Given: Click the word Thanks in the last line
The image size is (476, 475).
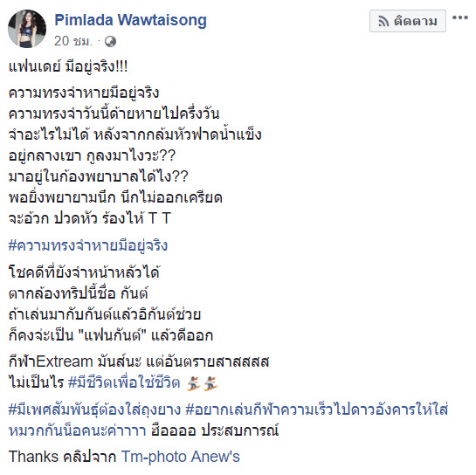Looking at the screenshot, I should click(33, 457).
